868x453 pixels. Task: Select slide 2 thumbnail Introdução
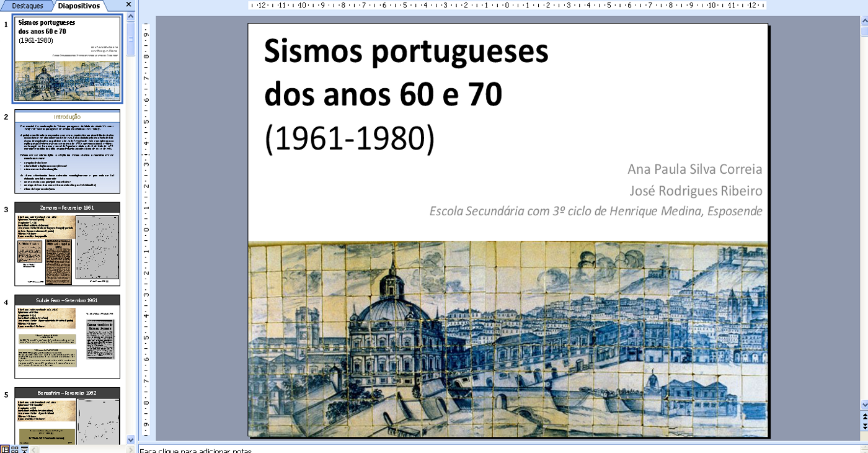pos(68,152)
